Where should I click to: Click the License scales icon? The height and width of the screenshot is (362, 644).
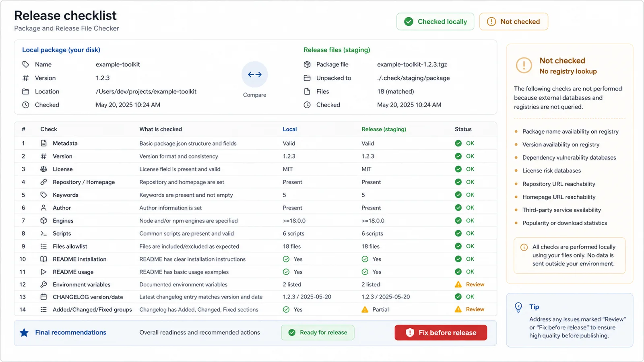[43, 169]
